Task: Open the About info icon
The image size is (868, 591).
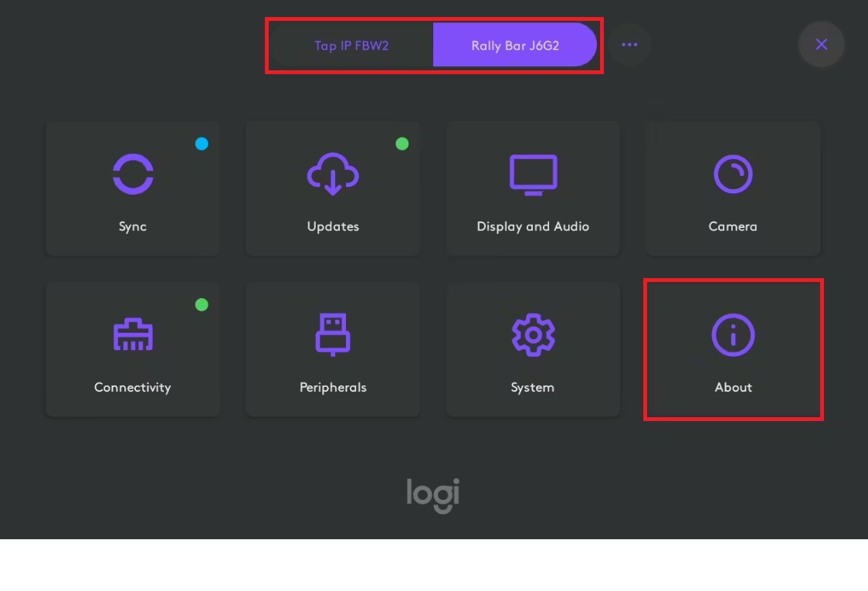Action: (733, 335)
